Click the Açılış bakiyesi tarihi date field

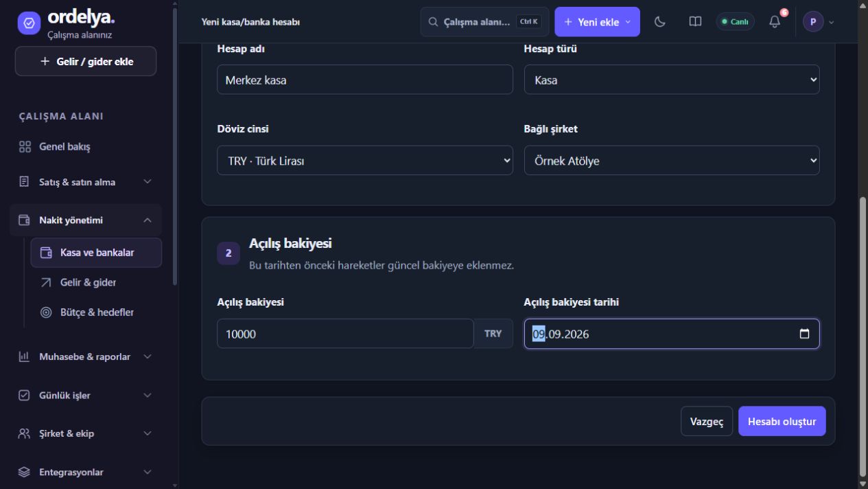click(672, 334)
